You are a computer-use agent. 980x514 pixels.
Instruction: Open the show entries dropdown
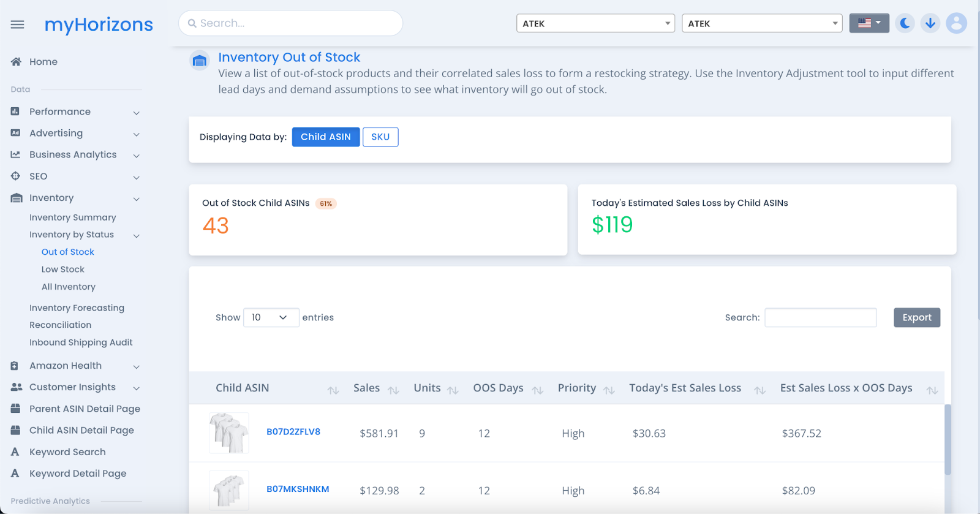pos(271,317)
